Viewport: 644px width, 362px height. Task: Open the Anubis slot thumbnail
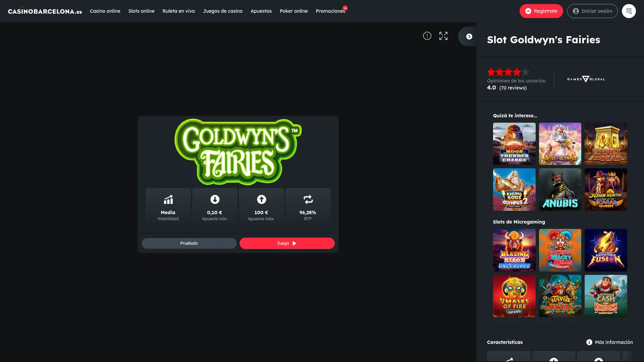click(560, 189)
